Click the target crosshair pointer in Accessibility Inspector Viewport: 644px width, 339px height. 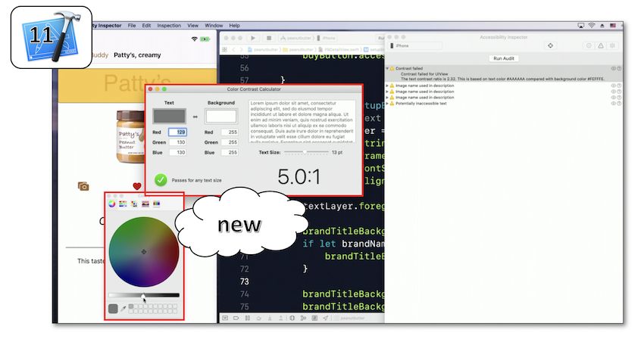[x=550, y=45]
